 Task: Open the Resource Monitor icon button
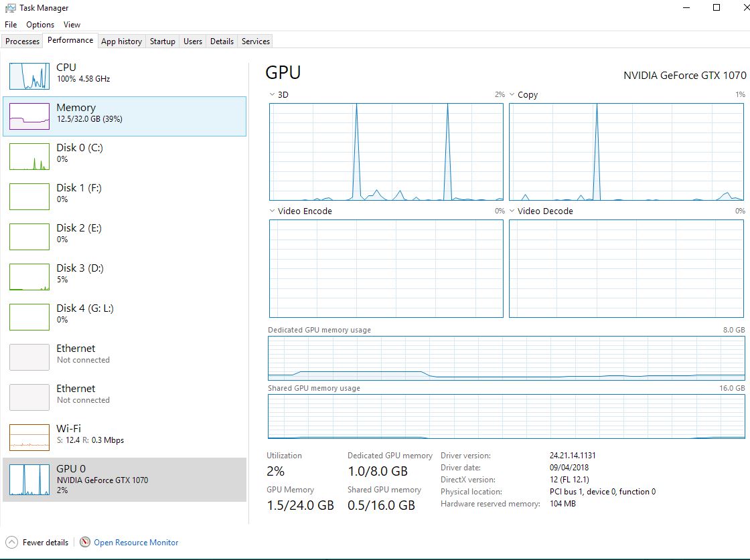[x=84, y=542]
